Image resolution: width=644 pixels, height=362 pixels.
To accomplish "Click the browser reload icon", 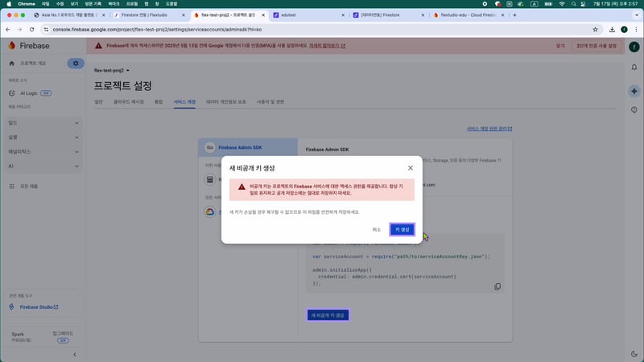I will (x=31, y=29).
